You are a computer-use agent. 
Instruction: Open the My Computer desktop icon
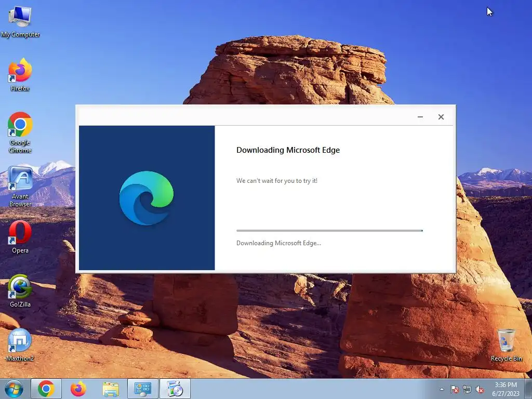click(x=20, y=22)
